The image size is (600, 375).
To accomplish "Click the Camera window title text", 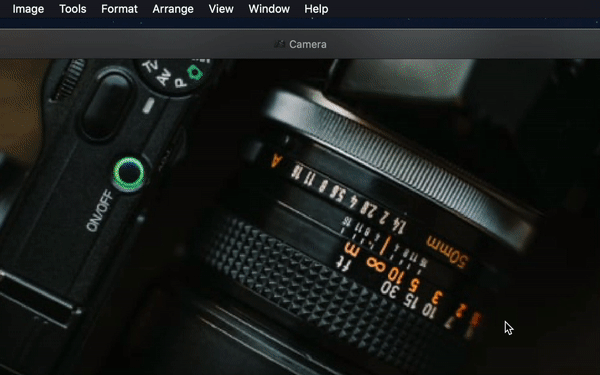I will 308,44.
